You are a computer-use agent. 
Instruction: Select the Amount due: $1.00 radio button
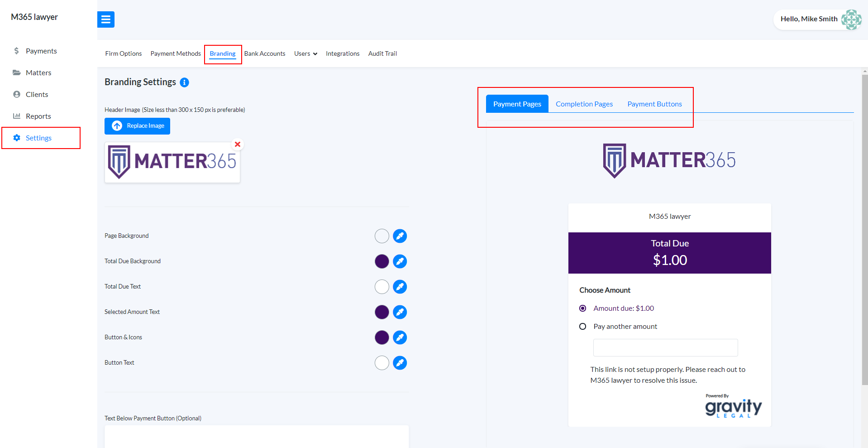tap(583, 308)
